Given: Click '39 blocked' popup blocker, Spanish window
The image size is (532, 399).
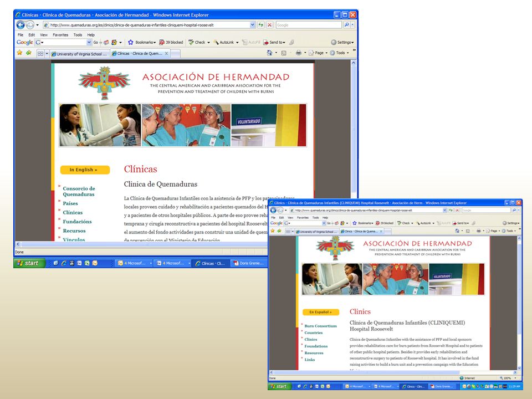Looking at the screenshot, I should [x=171, y=43].
